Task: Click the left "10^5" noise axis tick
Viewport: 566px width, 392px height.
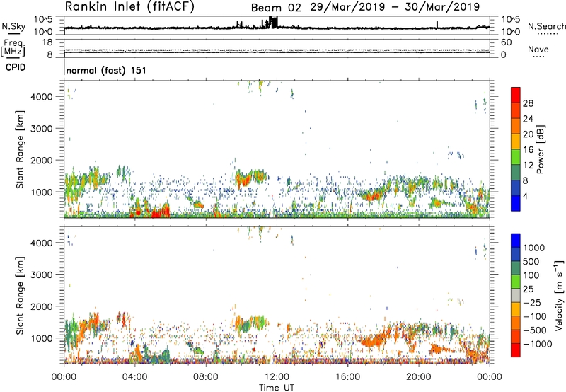Action: click(43, 20)
